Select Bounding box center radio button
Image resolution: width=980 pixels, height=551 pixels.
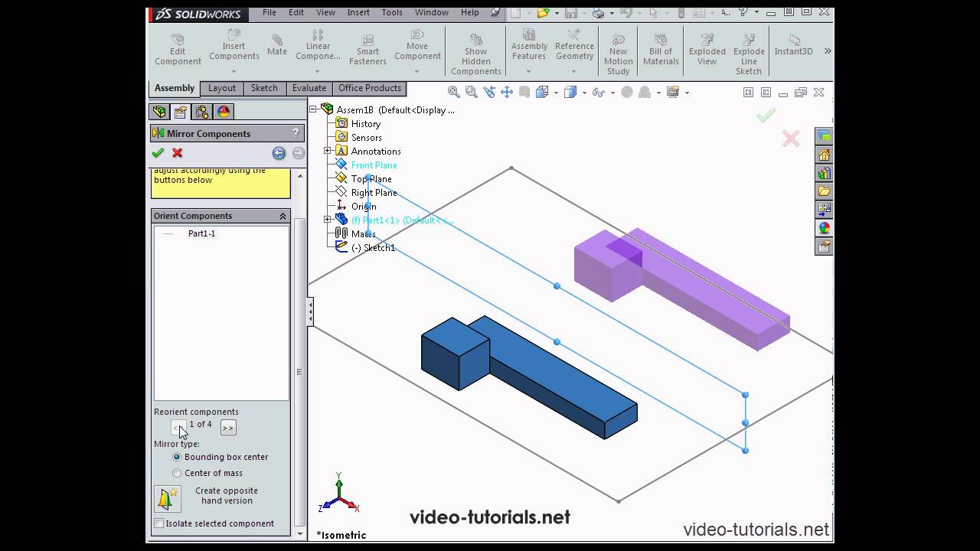pyautogui.click(x=177, y=457)
